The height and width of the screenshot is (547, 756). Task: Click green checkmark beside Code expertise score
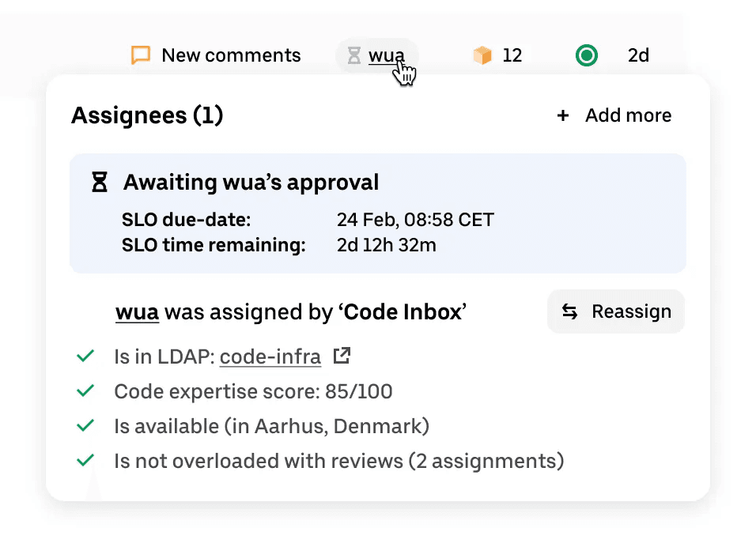85,390
